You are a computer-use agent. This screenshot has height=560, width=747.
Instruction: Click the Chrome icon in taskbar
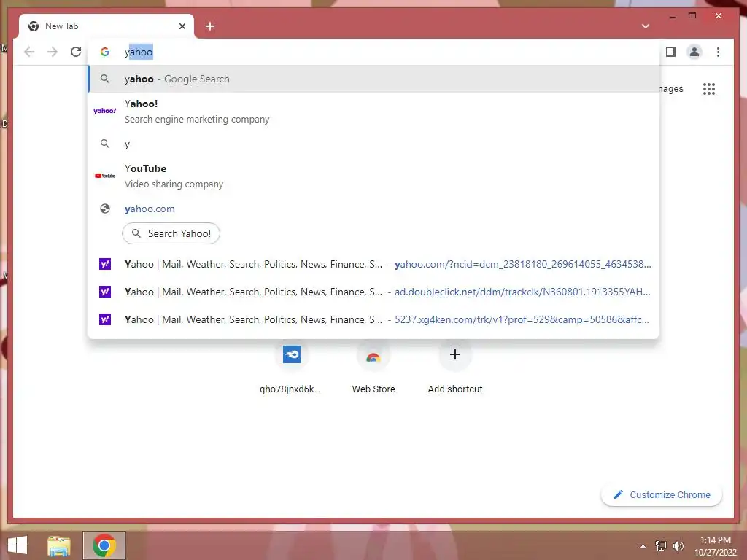pos(104,545)
